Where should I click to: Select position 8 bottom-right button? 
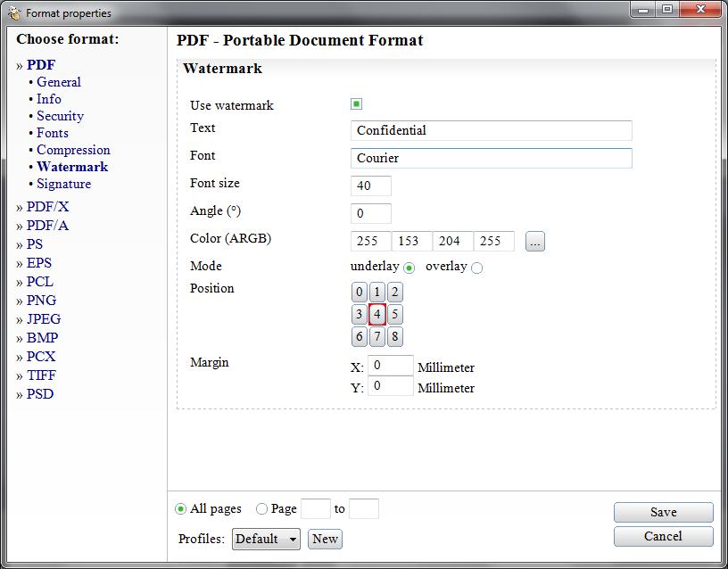click(394, 337)
